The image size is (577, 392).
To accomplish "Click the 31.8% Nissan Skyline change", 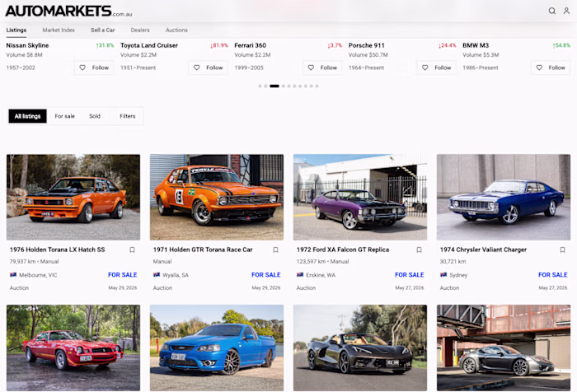I will pos(105,45).
